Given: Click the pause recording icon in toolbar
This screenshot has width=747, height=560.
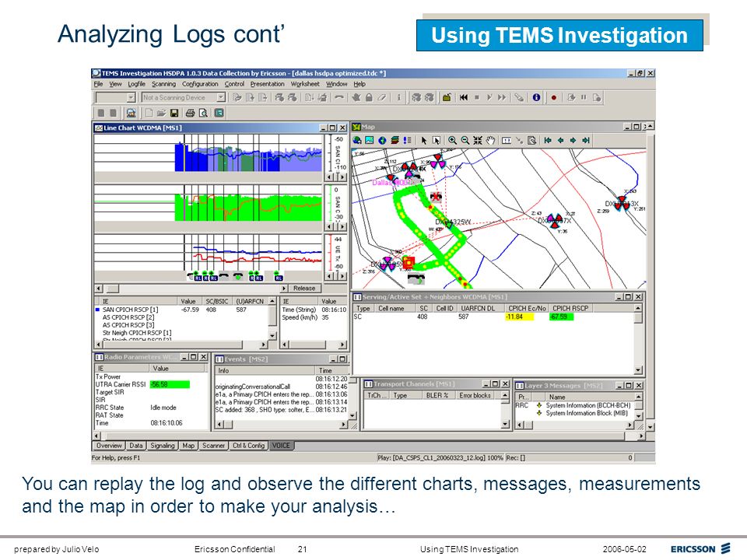Looking at the screenshot, I should click(583, 98).
